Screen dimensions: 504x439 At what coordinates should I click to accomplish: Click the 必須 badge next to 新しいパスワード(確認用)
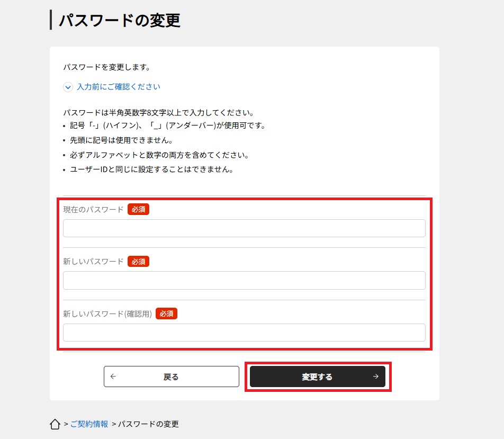166,313
